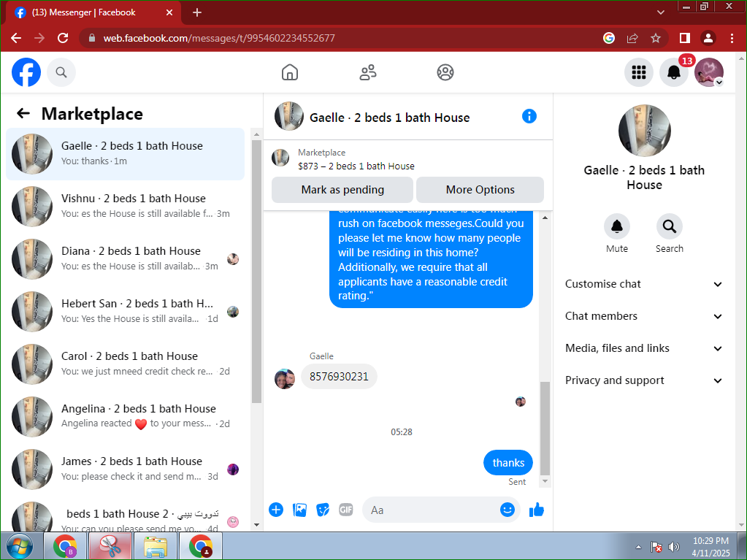Click chat header Gaelle · 2 beds 1 bath House
Viewport: 747px width, 560px height.
[389, 118]
